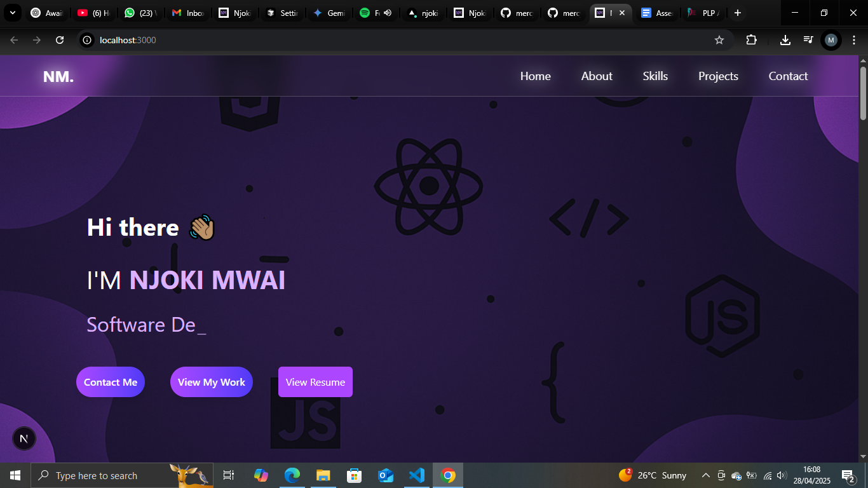Viewport: 868px width, 488px height.
Task: Click the Next.js dev tools indicator
Action: (x=24, y=438)
